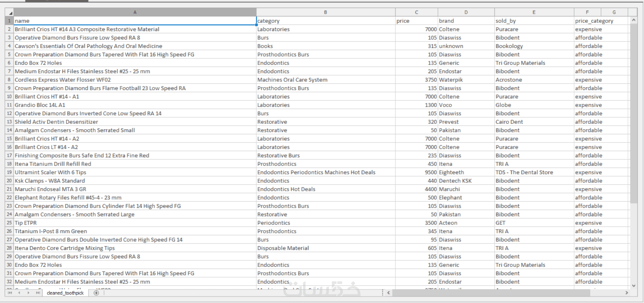Select column A header
The width and height of the screenshot is (644, 303).
(x=135, y=12)
